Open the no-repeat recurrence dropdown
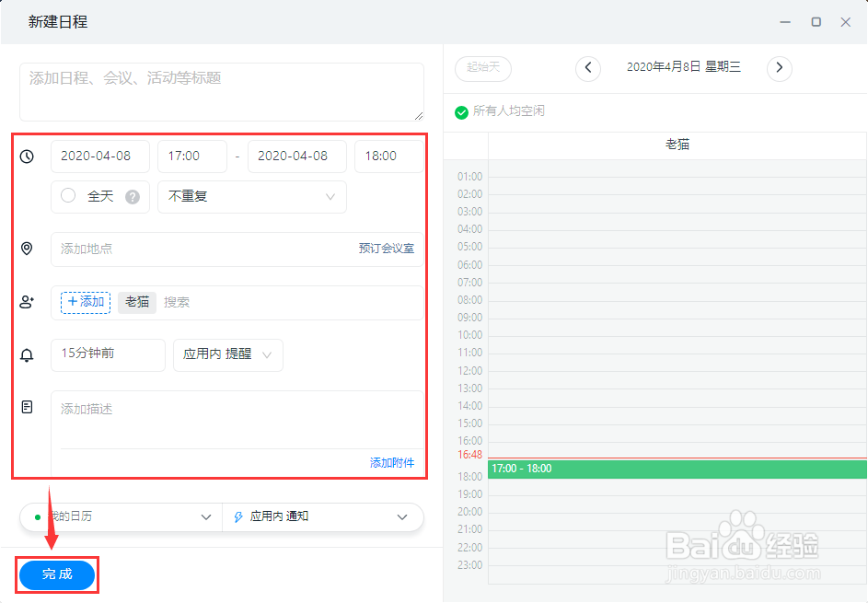Screen dimensions: 868x603 pos(252,197)
